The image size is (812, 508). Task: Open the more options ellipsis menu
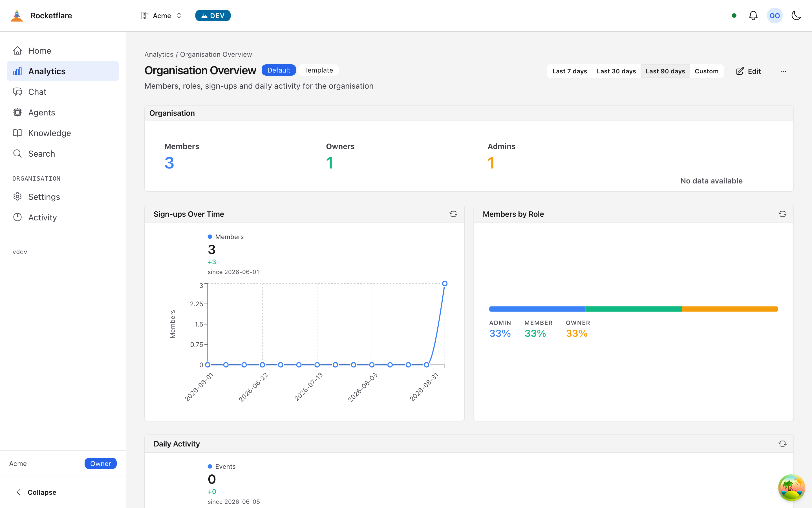pos(783,71)
